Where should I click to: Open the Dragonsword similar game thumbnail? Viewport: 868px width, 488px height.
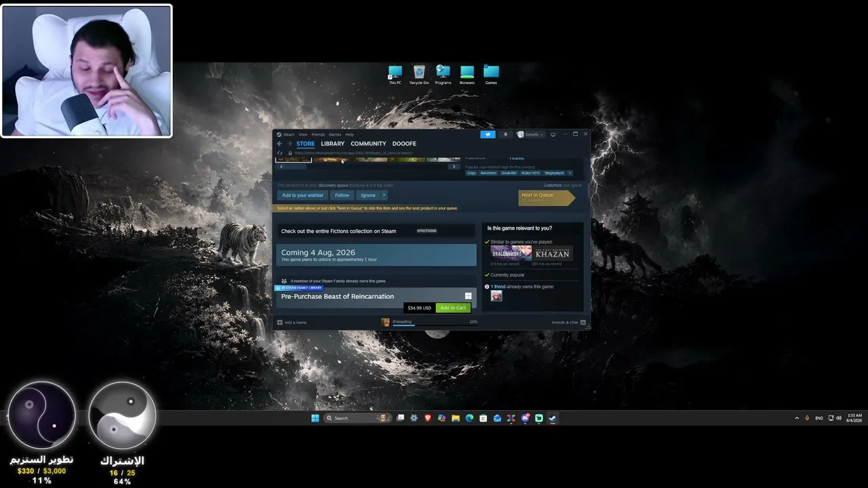(511, 253)
